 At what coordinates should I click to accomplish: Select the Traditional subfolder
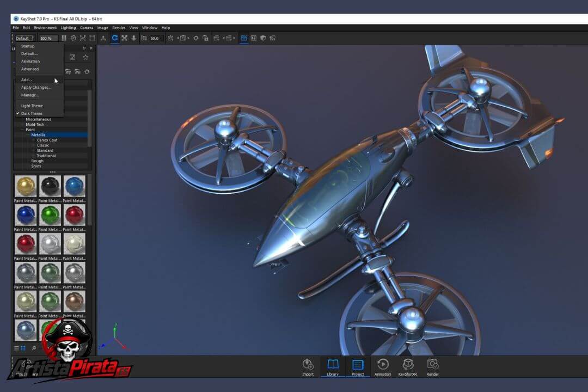pyautogui.click(x=46, y=156)
